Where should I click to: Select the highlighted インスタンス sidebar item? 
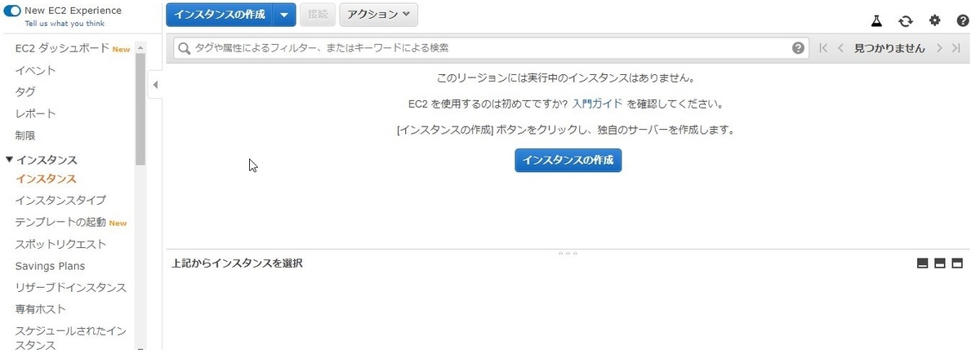[46, 179]
